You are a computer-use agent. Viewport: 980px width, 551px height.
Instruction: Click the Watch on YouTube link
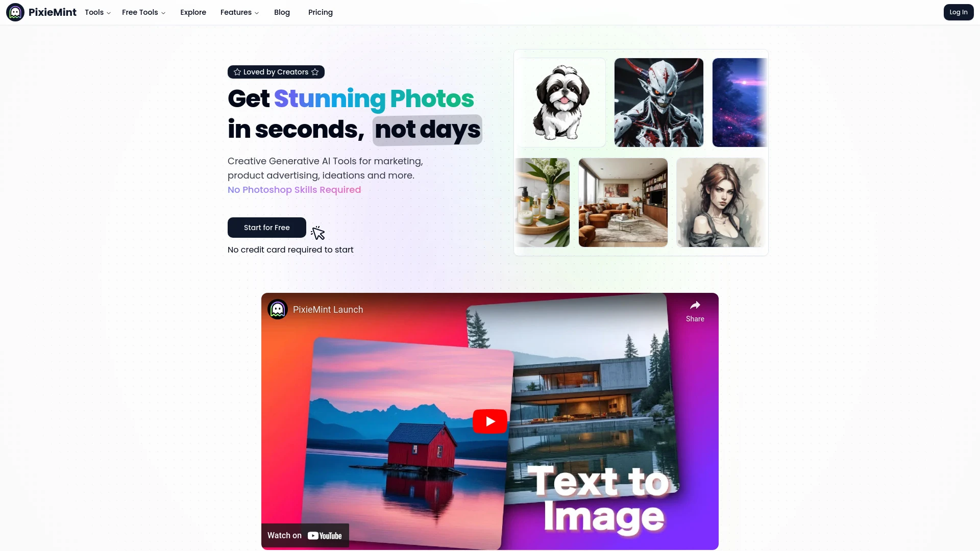pyautogui.click(x=304, y=535)
